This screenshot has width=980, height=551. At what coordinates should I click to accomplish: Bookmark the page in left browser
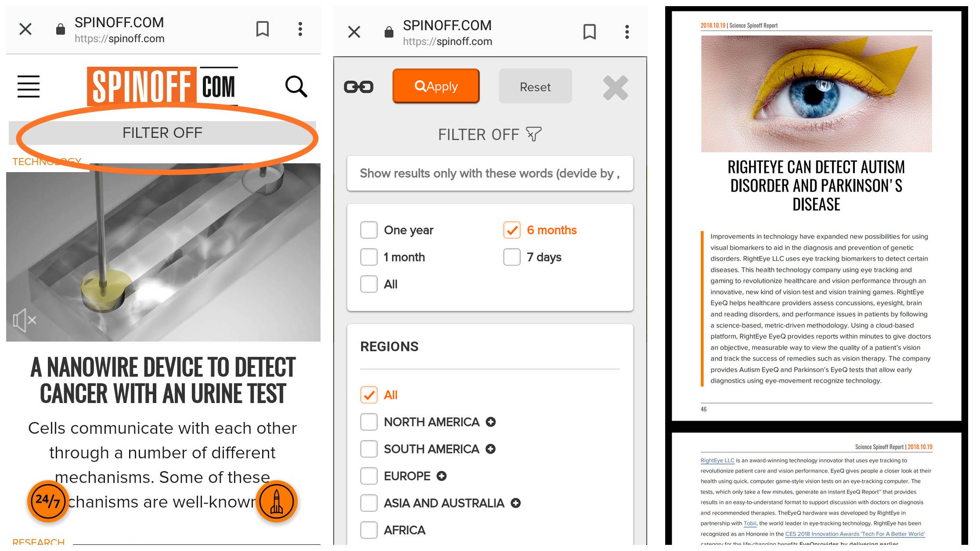point(263,29)
